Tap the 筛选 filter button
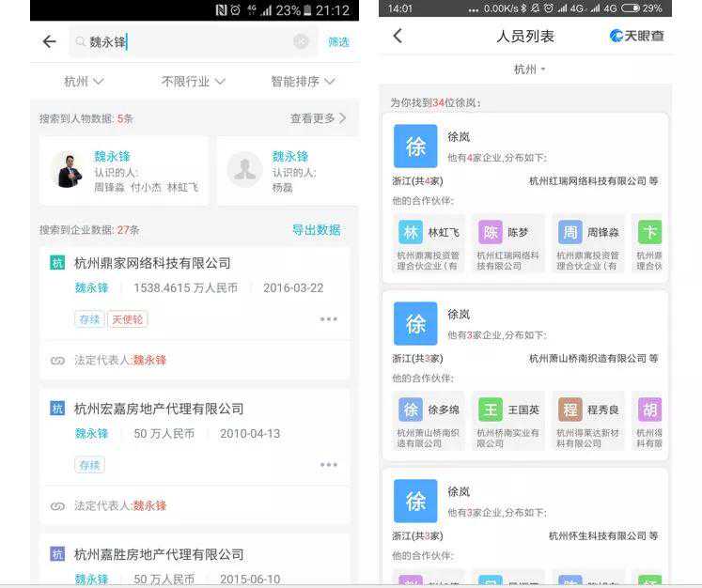Viewport: 702px width, 588px height. tap(338, 41)
